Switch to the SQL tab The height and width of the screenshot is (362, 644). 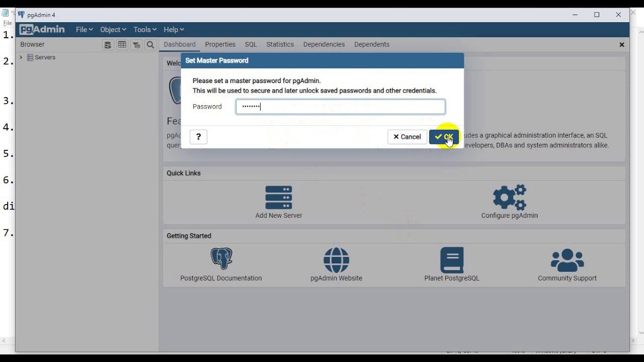[x=251, y=44]
